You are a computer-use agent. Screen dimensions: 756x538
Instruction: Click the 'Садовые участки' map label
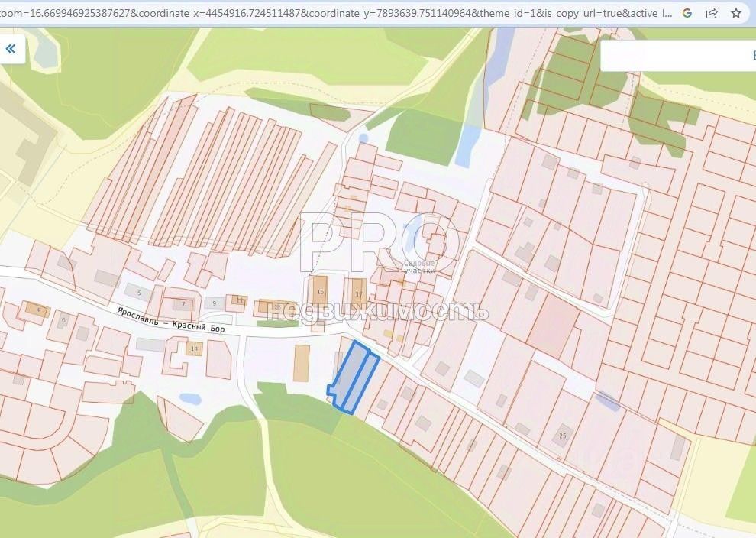pos(419,267)
